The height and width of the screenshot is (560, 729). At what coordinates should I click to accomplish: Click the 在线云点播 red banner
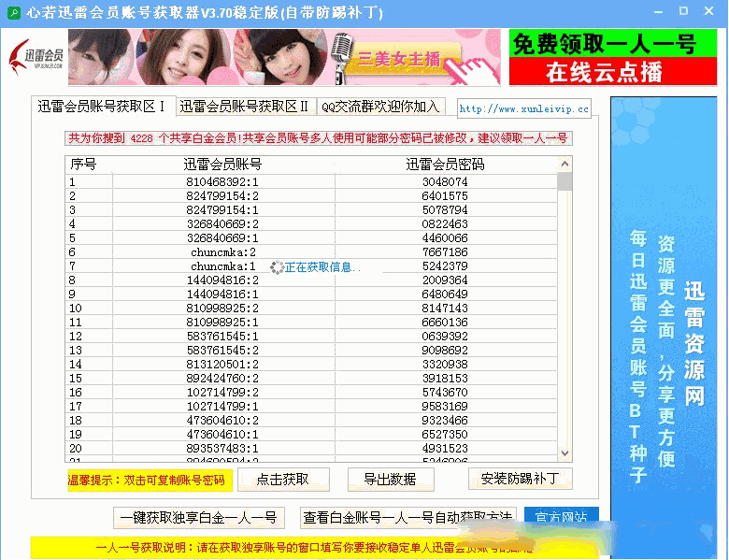(x=613, y=72)
